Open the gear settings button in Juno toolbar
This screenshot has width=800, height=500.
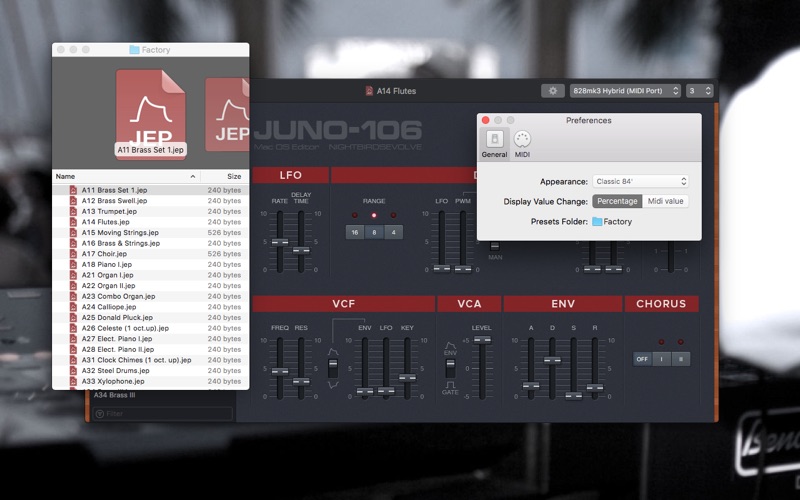click(553, 91)
